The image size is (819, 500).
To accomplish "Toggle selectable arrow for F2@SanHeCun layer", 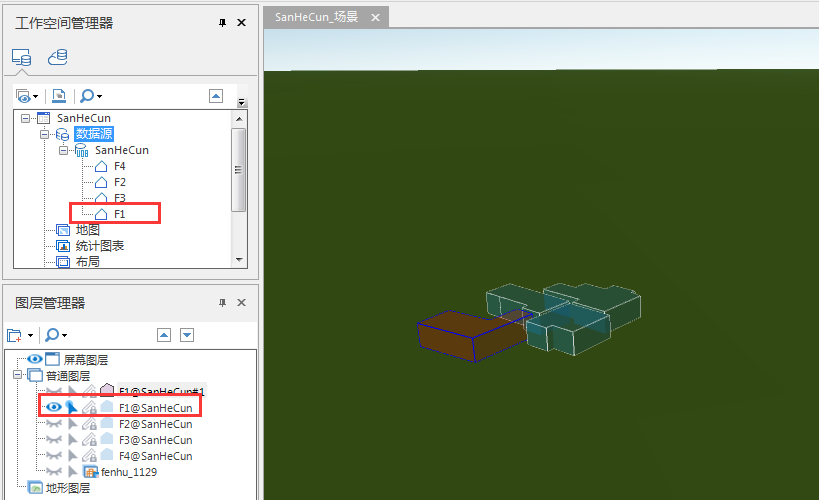I will point(73,424).
